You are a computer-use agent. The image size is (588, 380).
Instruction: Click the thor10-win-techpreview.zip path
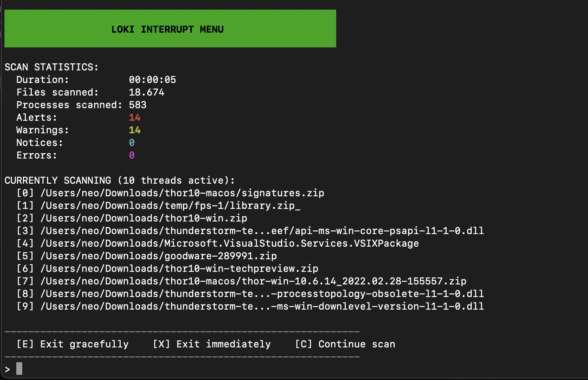pyautogui.click(x=179, y=268)
